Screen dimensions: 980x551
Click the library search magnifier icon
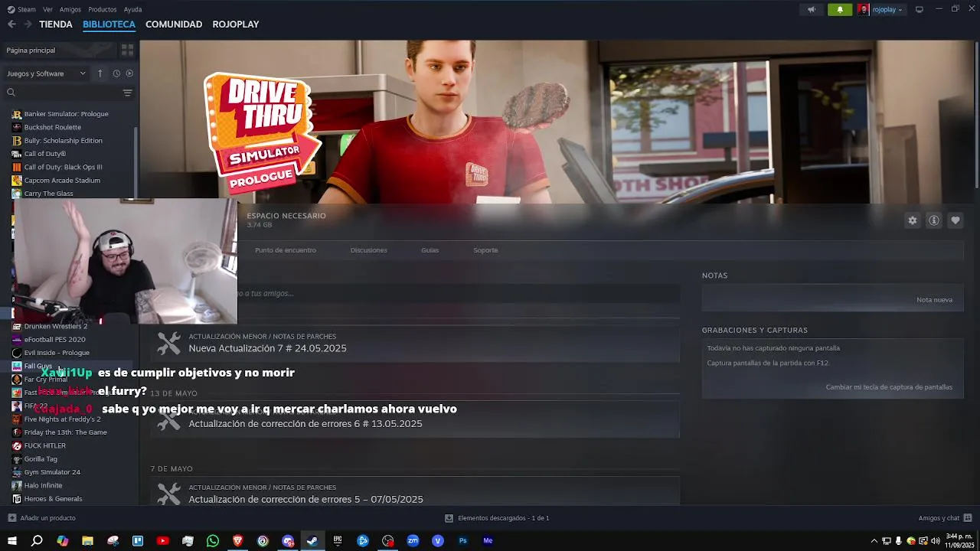[x=11, y=93]
